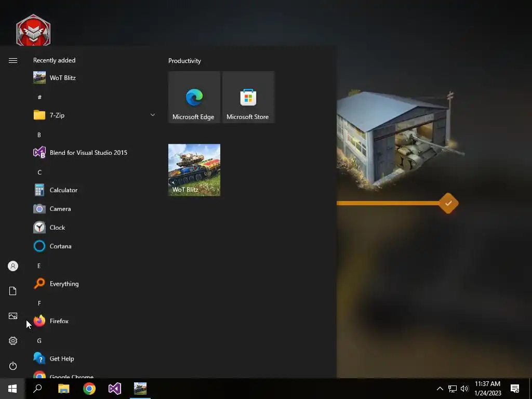Open the volume speaker tray icon

click(464, 389)
